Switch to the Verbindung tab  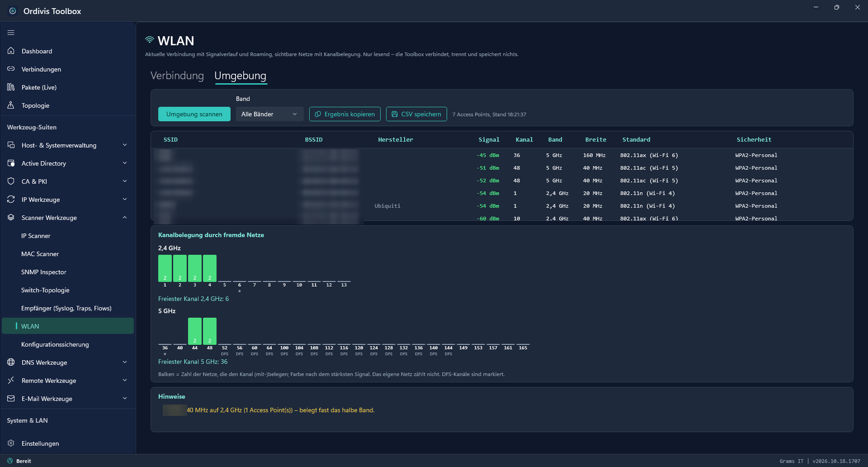click(x=177, y=75)
